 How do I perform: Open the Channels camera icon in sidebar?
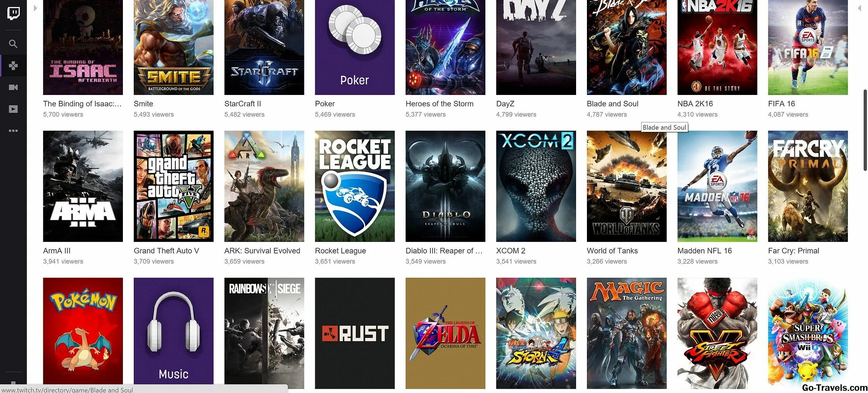click(13, 87)
